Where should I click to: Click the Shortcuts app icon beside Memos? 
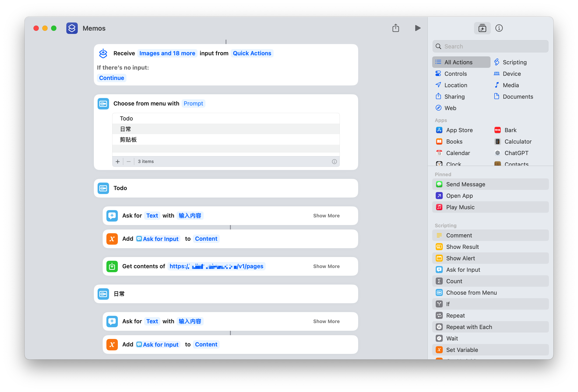coord(72,28)
